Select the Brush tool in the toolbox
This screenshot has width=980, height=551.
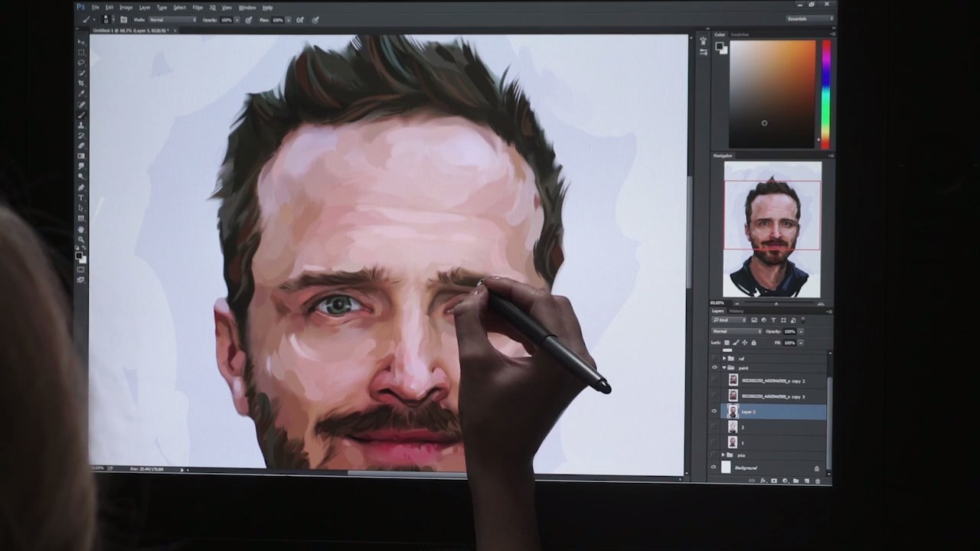coord(81,115)
